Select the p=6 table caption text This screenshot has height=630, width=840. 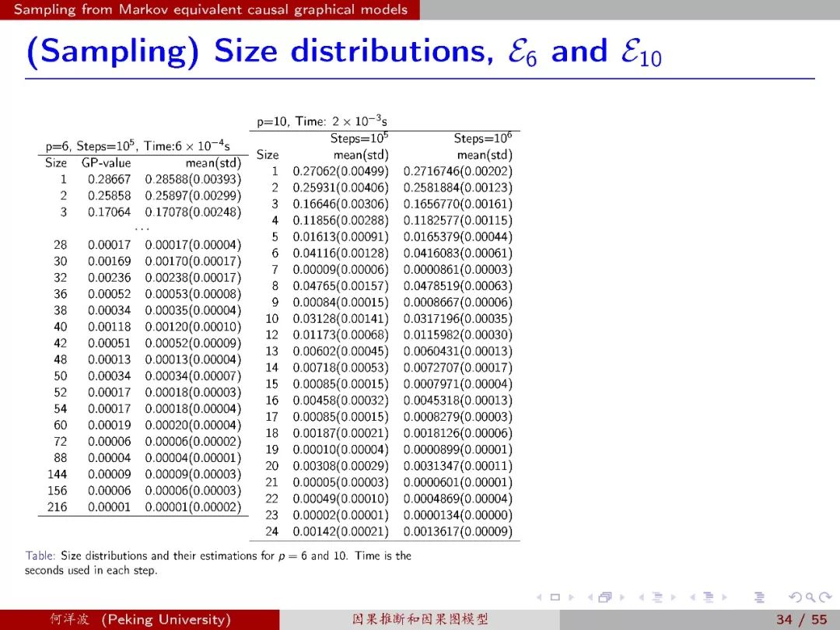pos(138,145)
